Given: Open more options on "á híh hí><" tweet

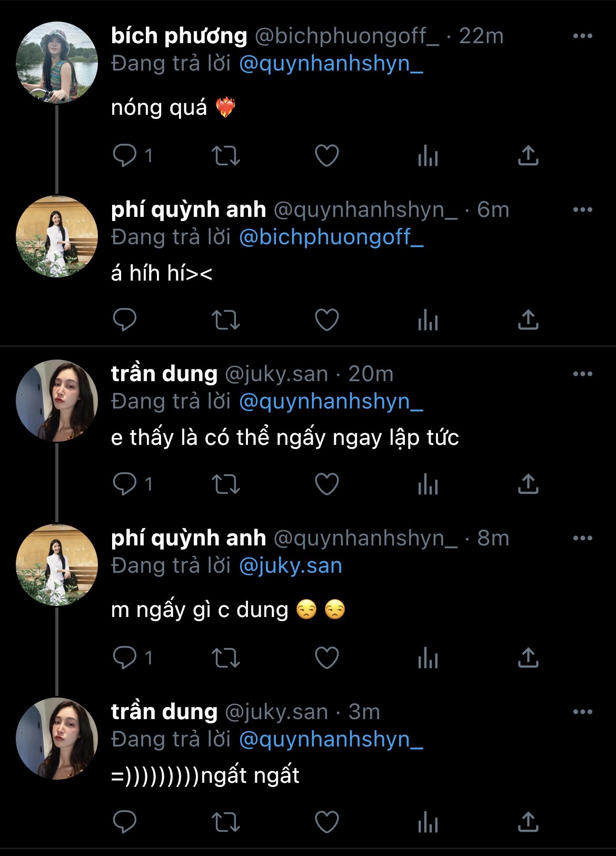Looking at the screenshot, I should click(582, 210).
